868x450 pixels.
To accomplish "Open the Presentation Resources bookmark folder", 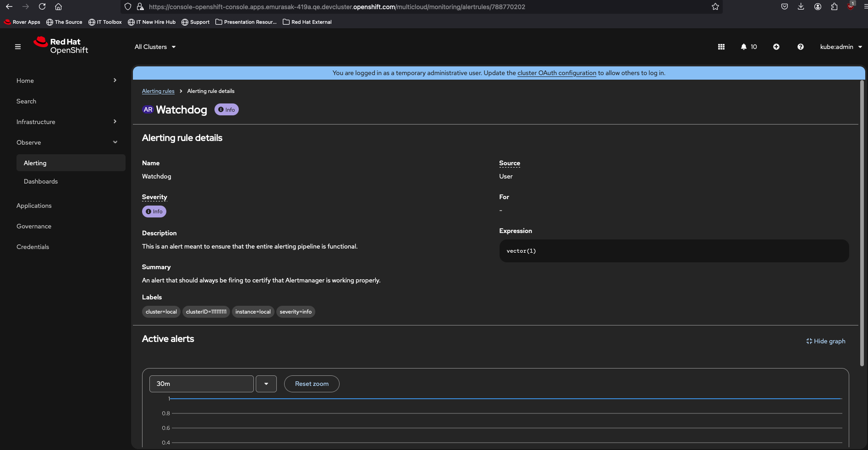I will [x=246, y=22].
